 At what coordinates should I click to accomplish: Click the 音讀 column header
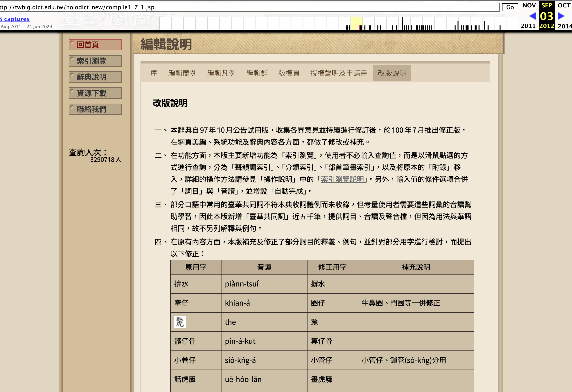click(x=264, y=267)
